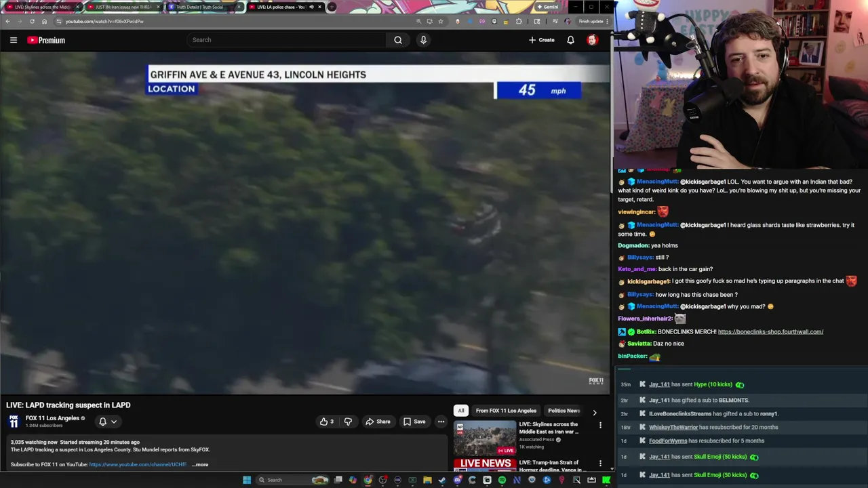Show next filter chips with arrow
The height and width of the screenshot is (488, 868).
tap(595, 412)
